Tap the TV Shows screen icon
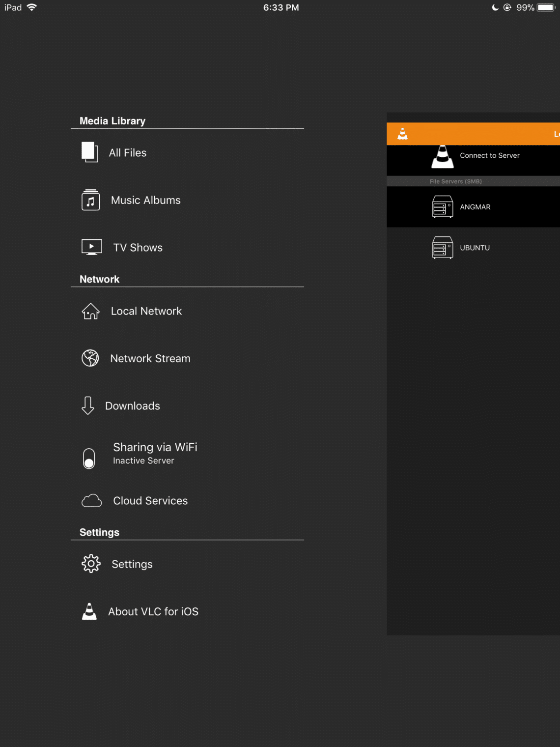Image resolution: width=560 pixels, height=747 pixels. 92,247
